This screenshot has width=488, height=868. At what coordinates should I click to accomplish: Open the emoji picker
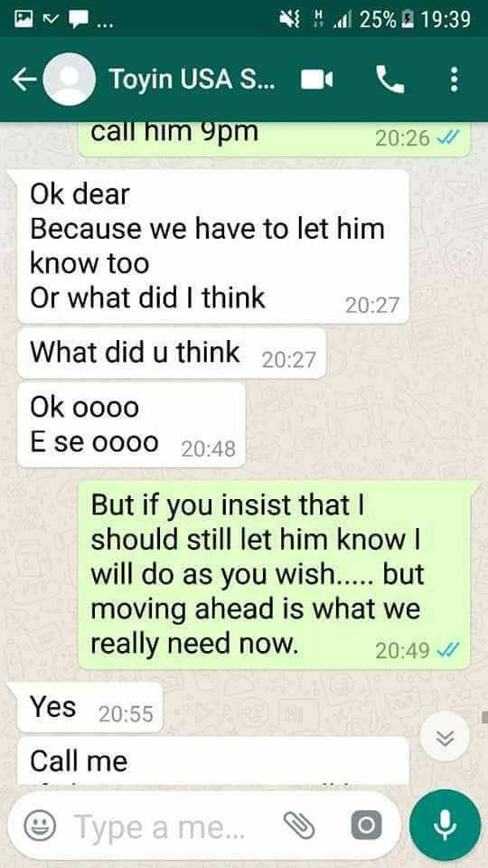pyautogui.click(x=40, y=827)
